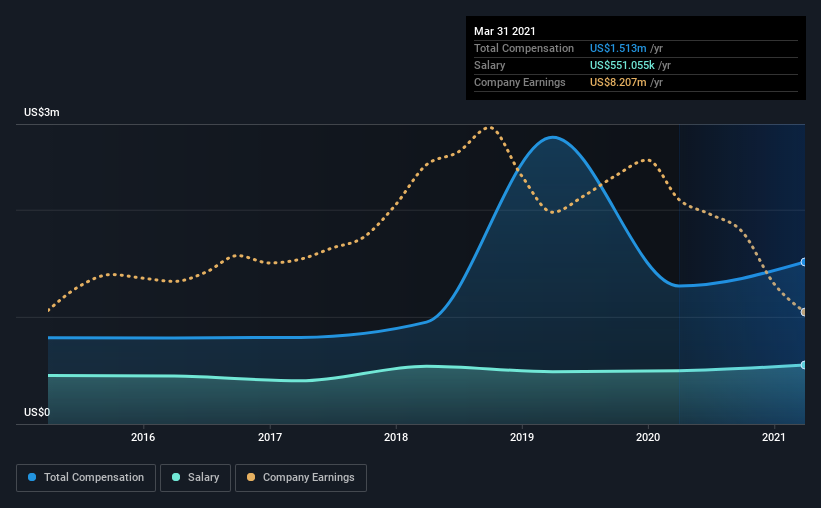Click the blue dot in Total Compensation legend

[x=32, y=477]
